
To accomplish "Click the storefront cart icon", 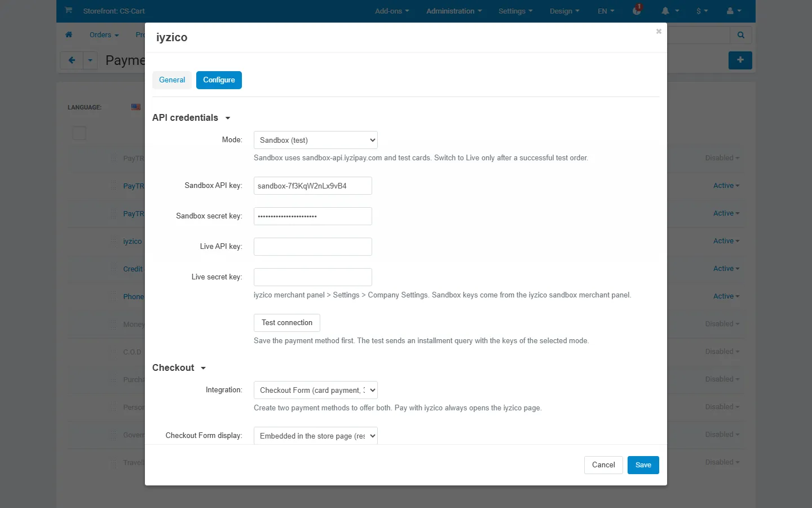I will tap(68, 10).
